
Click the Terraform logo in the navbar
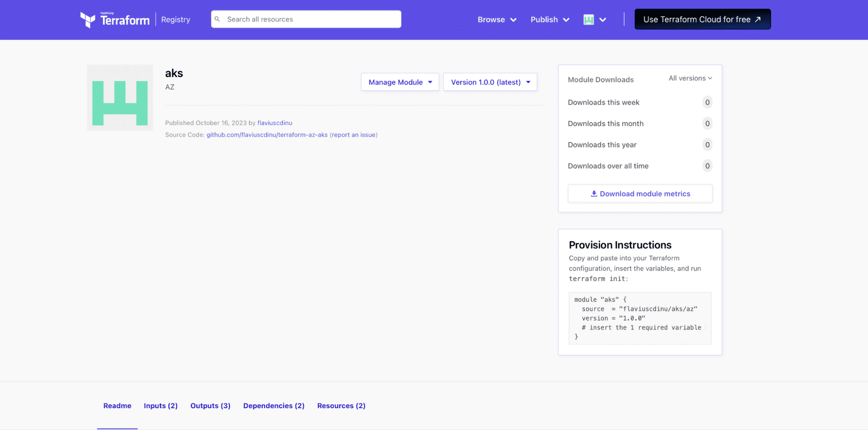click(114, 19)
